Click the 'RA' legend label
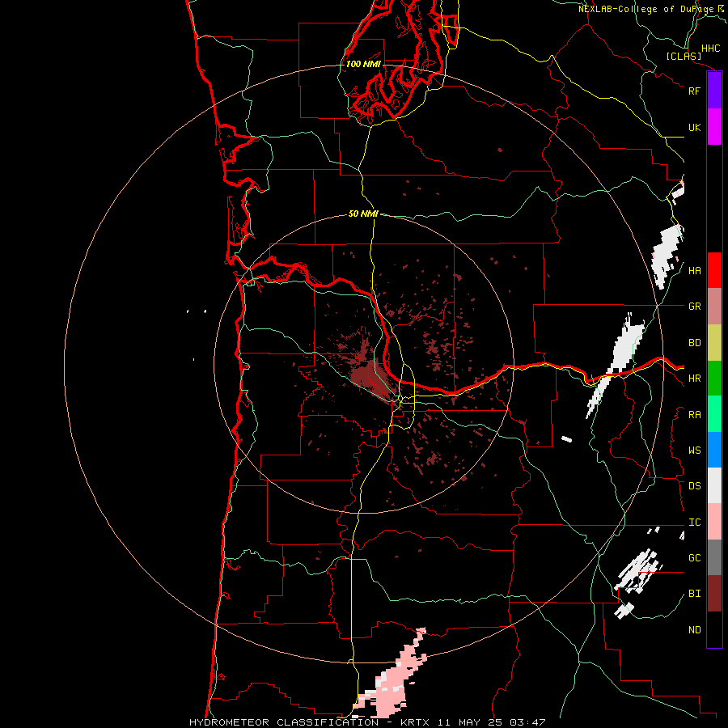728x728 pixels. click(694, 415)
